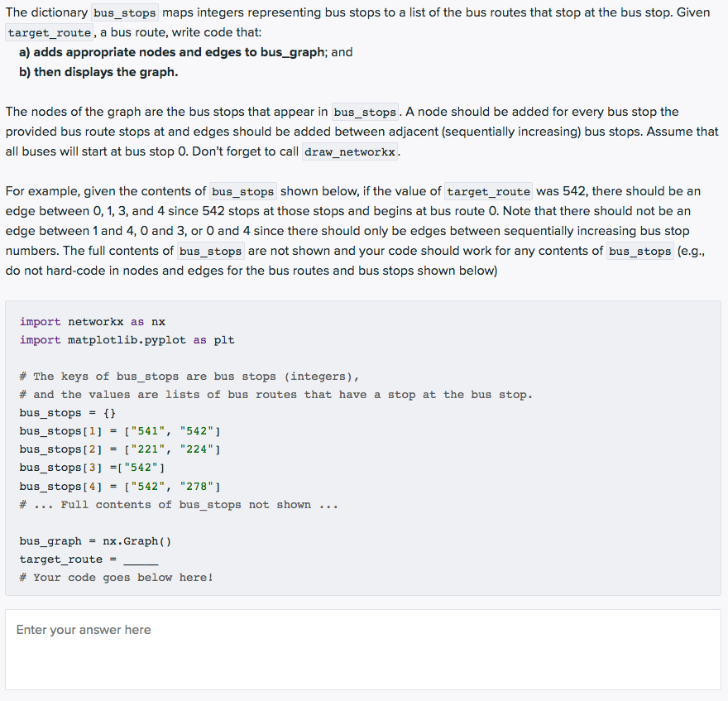This screenshot has height=701, width=728.
Task: Click the "# The keys of bus_stops" comment line
Action: pyautogui.click(x=189, y=377)
